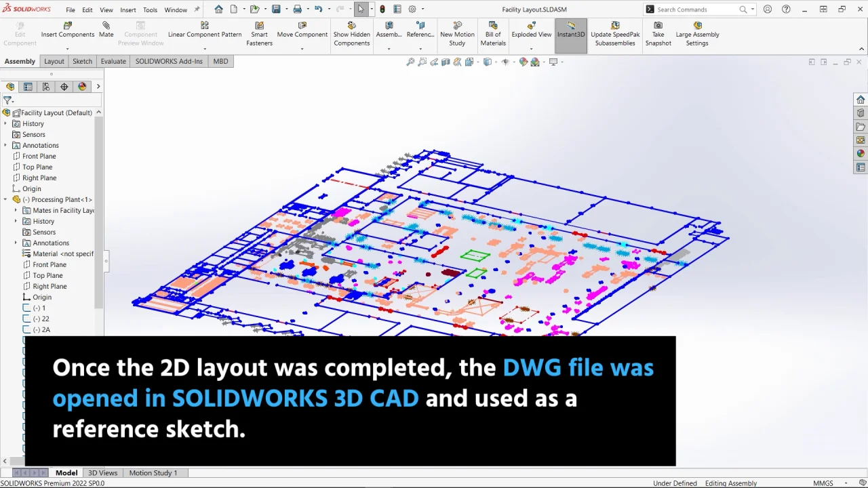Screen dimensions: 868x488
Task: Open Smart Fasteners tool
Action: (x=259, y=34)
